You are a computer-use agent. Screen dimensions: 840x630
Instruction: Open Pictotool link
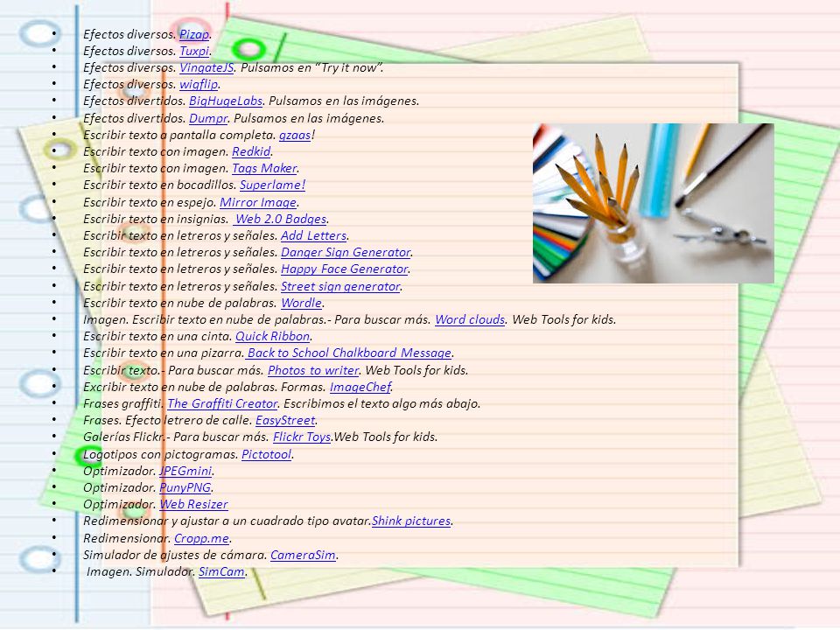(x=267, y=454)
